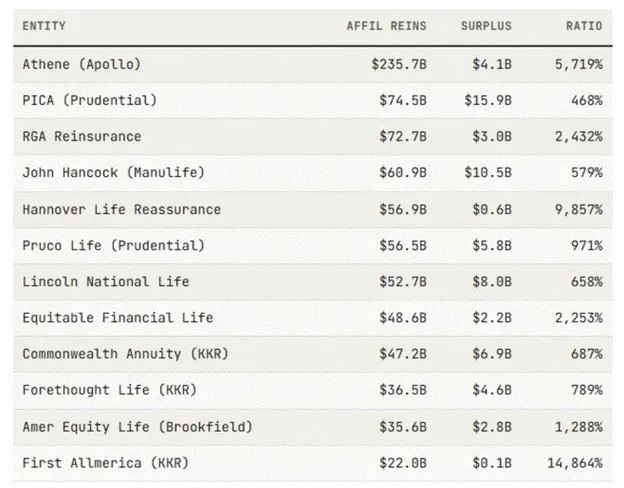This screenshot has width=624, height=488.
Task: Click the ENTITY column header
Action: pyautogui.click(x=44, y=26)
